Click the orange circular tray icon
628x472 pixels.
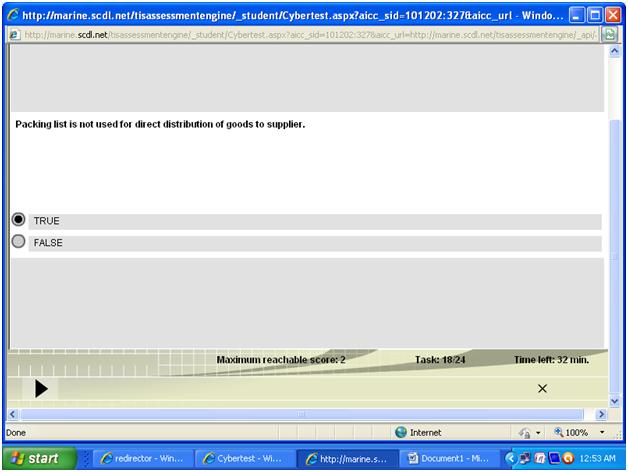point(568,458)
